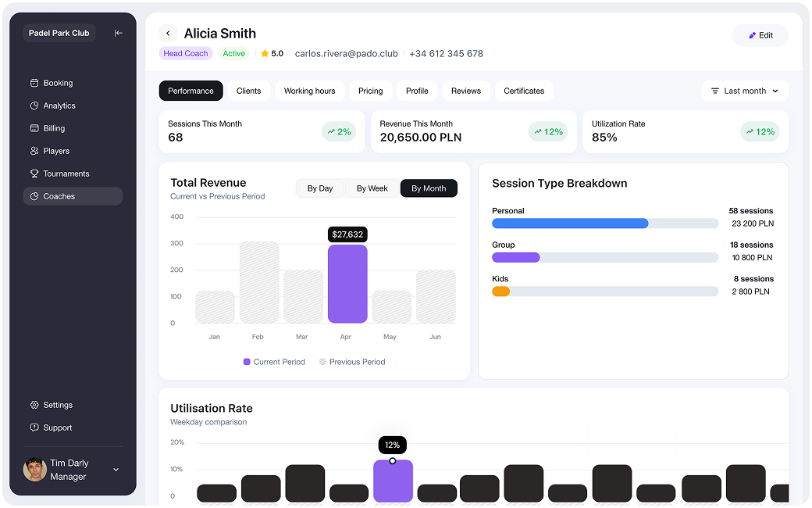Select the Players people icon
The height and width of the screenshot is (508, 812).
pos(34,151)
